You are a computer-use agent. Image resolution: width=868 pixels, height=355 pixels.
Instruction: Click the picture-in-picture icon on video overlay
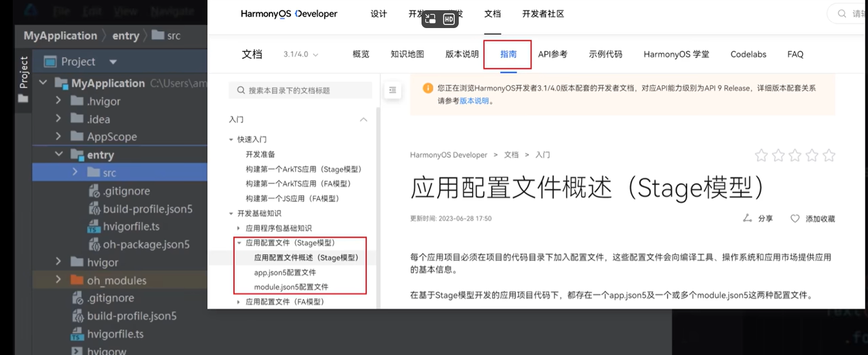[x=431, y=19]
